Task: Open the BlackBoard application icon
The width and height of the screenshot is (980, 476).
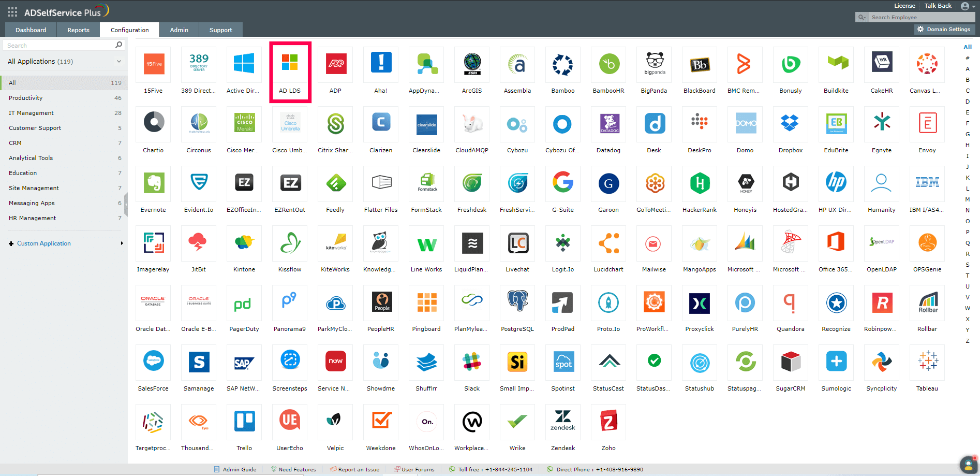Action: coord(700,64)
